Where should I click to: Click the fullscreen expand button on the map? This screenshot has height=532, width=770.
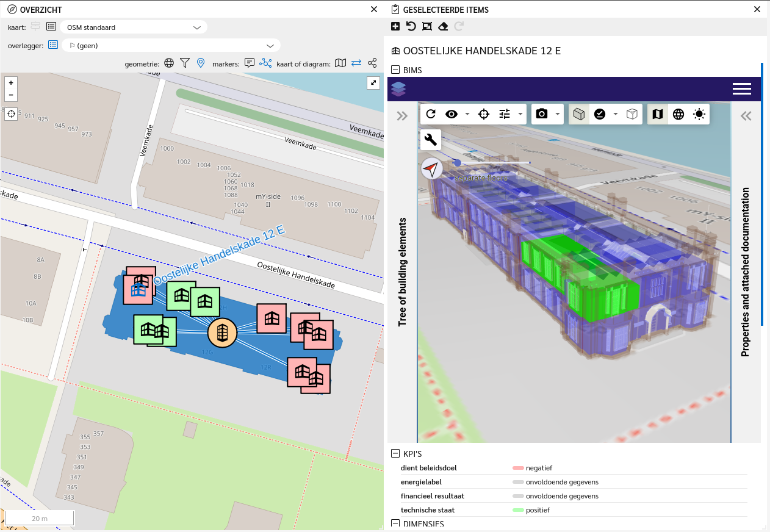(373, 84)
